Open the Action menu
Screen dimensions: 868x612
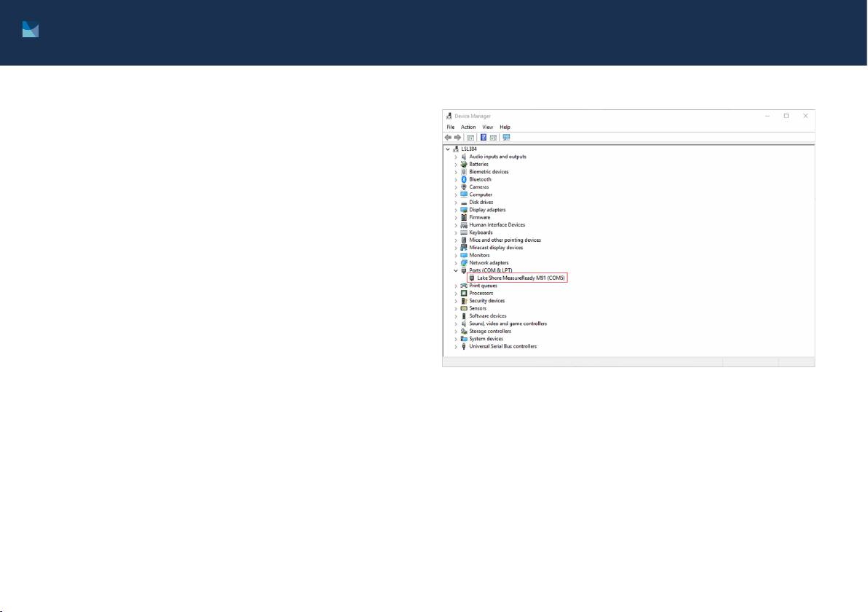pos(468,127)
